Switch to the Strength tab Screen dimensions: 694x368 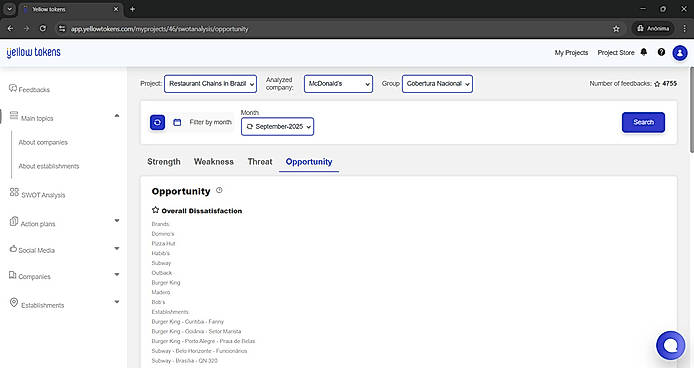(x=164, y=162)
